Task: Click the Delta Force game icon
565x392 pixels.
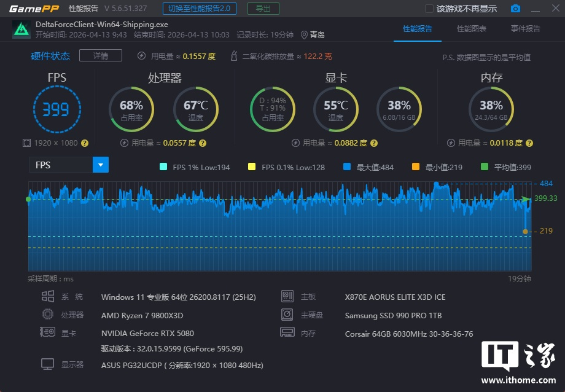Action: (x=21, y=29)
